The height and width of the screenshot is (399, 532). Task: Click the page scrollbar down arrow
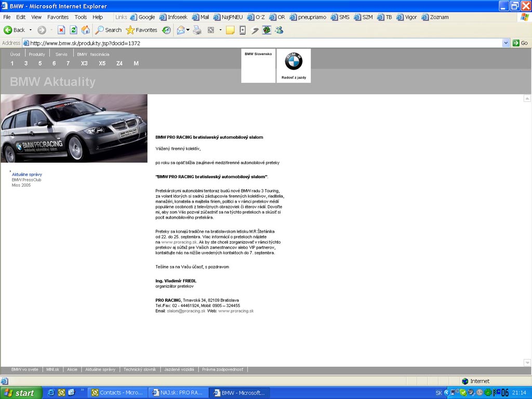pyautogui.click(x=527, y=362)
